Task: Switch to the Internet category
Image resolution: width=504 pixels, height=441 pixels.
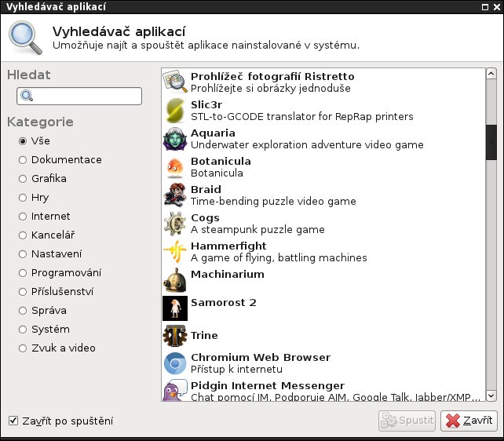Action: [x=45, y=217]
